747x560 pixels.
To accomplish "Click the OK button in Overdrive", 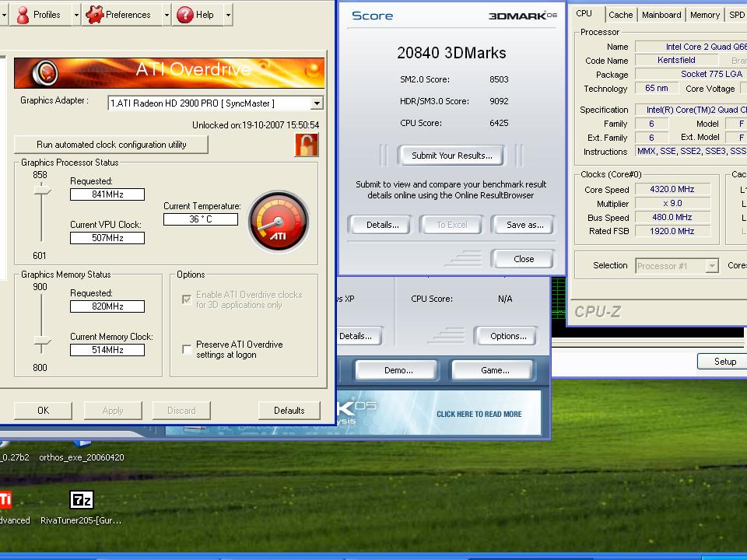I will 43,411.
